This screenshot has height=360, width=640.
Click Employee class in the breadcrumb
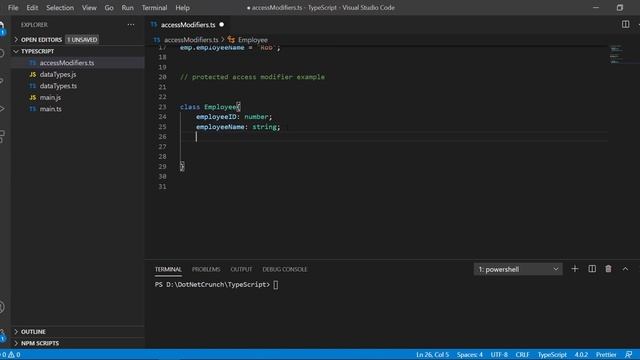[253, 40]
